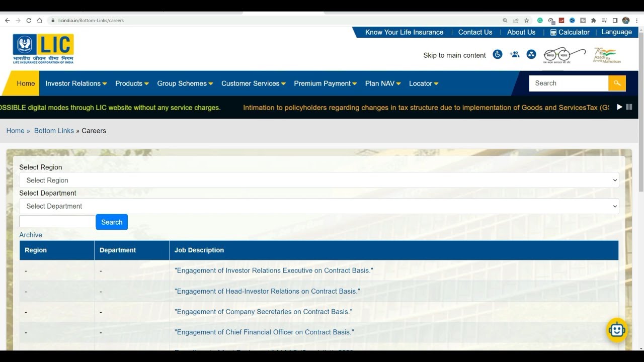Expand the Products menu
Image resolution: width=644 pixels, height=362 pixels.
coord(132,83)
